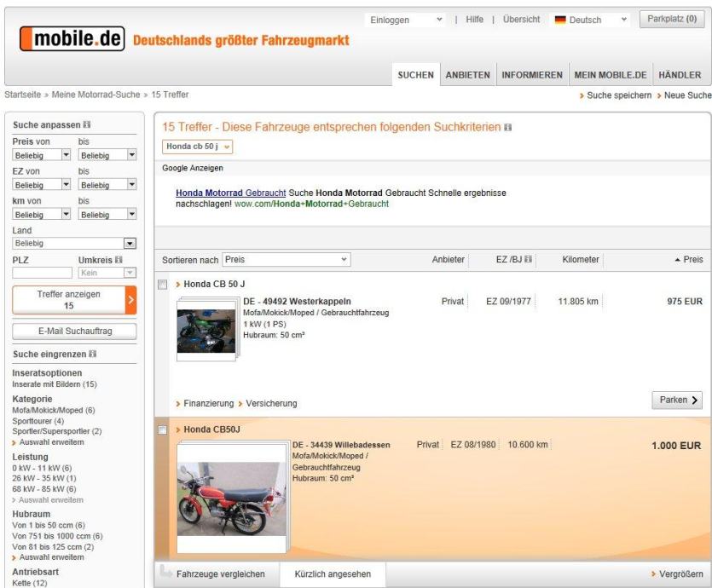Click arrow icon on Fahrzeuge vergleichen

click(165, 571)
